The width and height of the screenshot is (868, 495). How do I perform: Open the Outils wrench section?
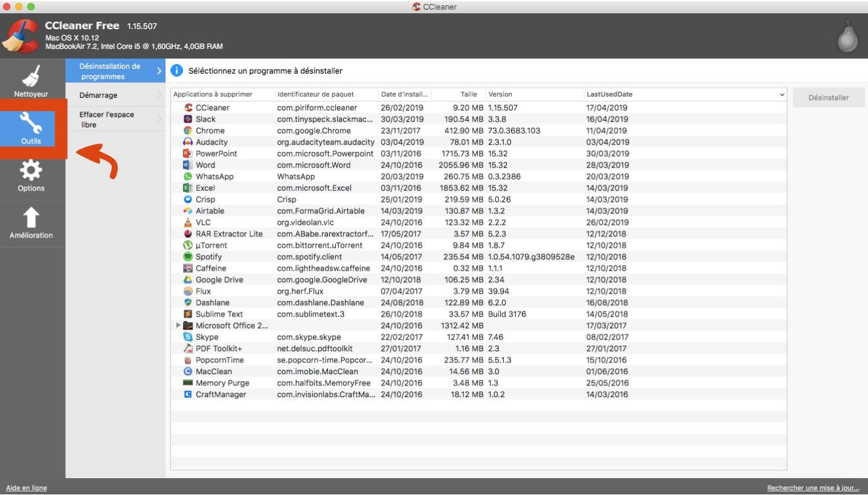31,128
